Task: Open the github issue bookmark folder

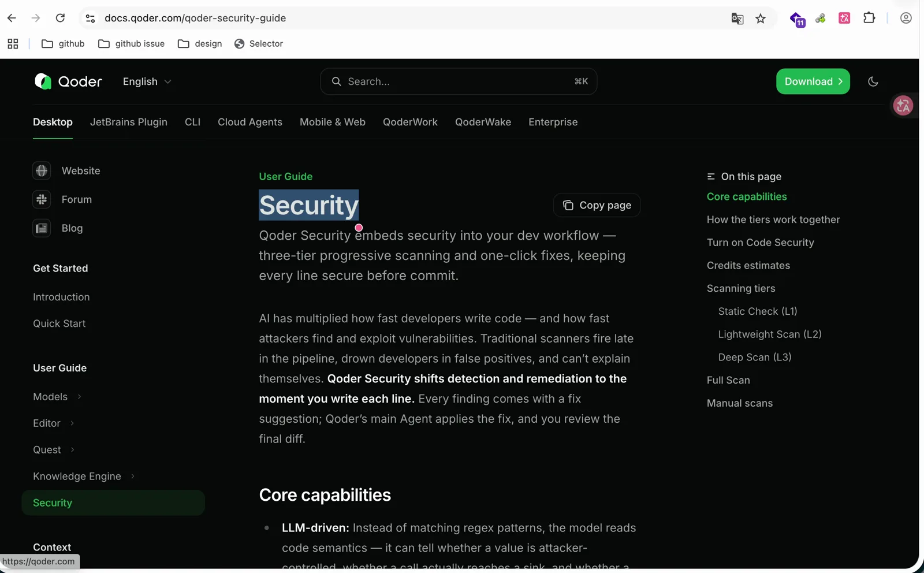Action: tap(132, 44)
